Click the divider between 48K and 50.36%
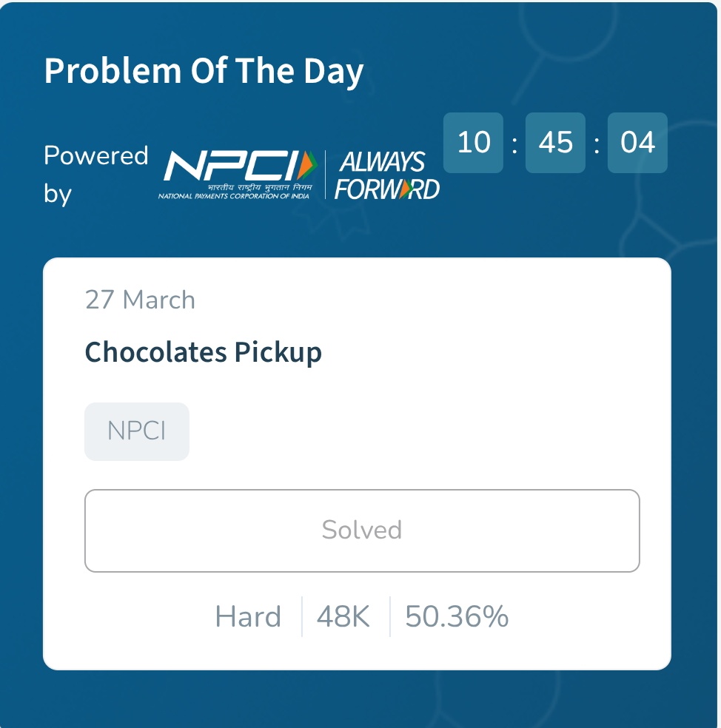 point(390,616)
